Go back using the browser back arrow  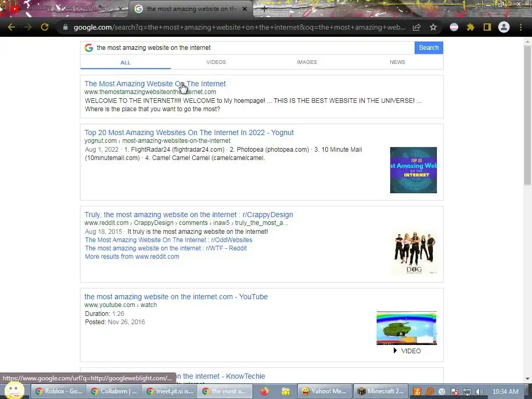click(x=11, y=27)
